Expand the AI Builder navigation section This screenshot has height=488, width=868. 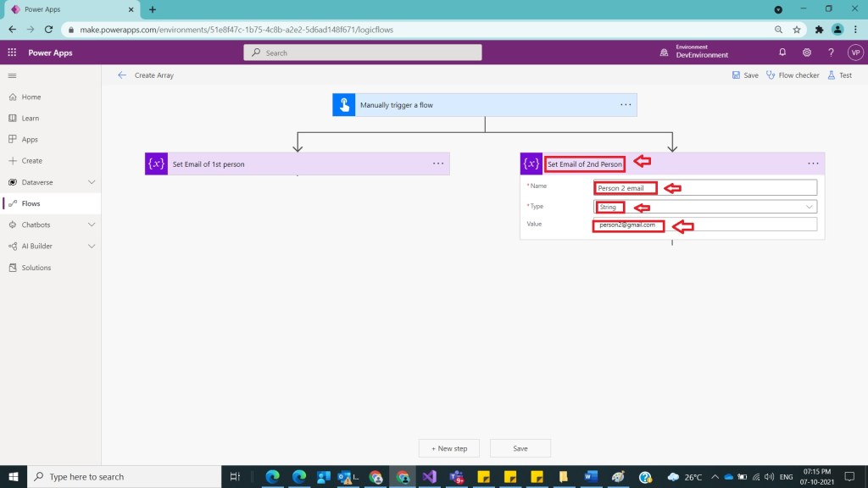(x=92, y=247)
